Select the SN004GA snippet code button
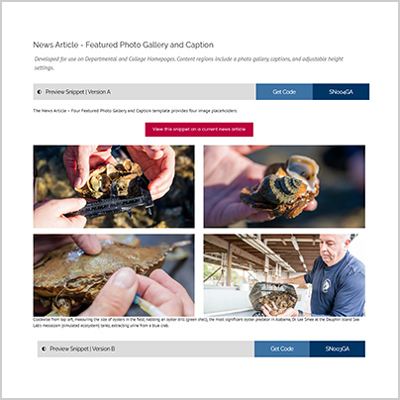Viewport: 400px width, 400px height. [341, 92]
